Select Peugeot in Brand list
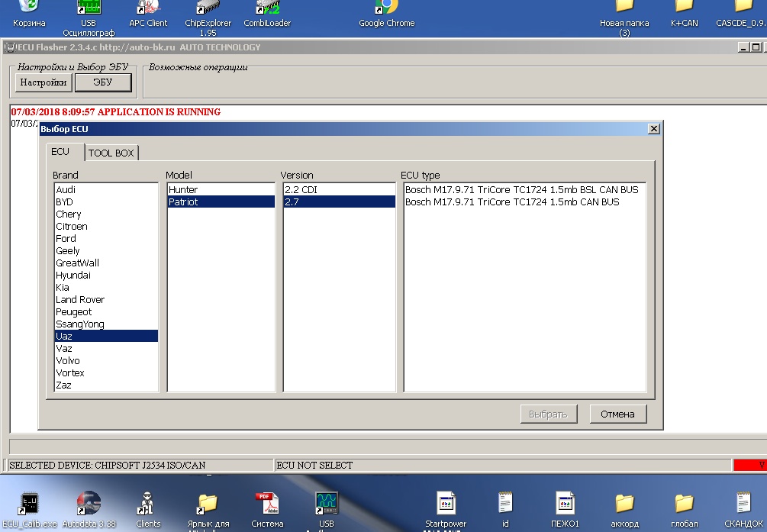Image resolution: width=767 pixels, height=532 pixels. pyautogui.click(x=106, y=311)
